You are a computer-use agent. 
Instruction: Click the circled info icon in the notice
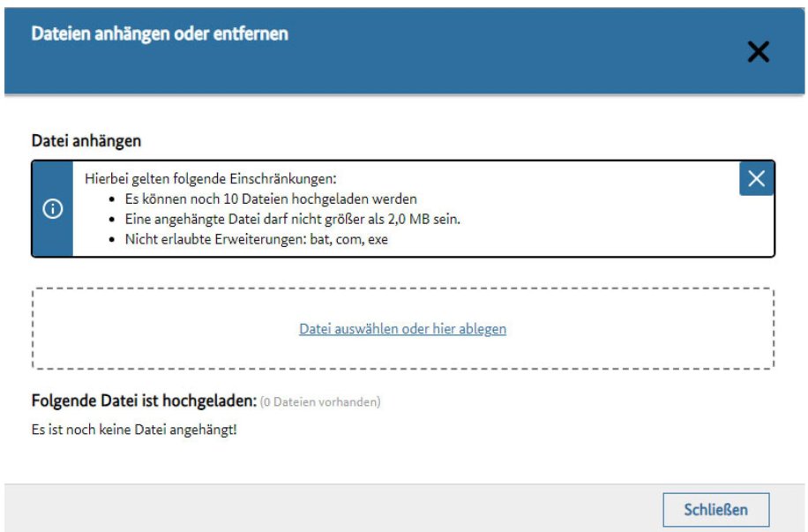[53, 209]
